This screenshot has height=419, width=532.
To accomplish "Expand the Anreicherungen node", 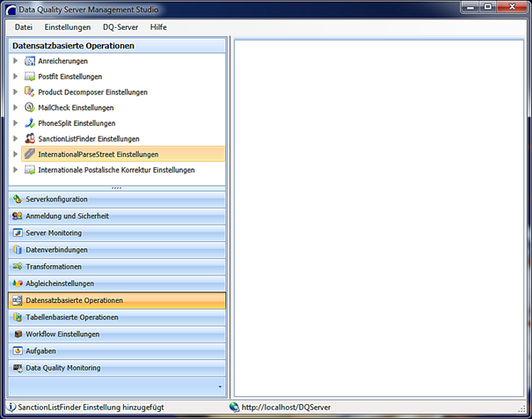I will 15,61.
